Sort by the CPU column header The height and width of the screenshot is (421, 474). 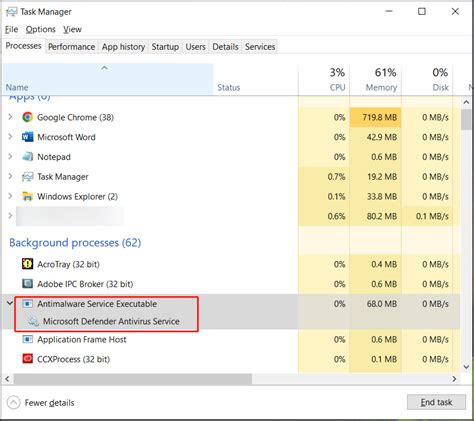tap(324, 80)
